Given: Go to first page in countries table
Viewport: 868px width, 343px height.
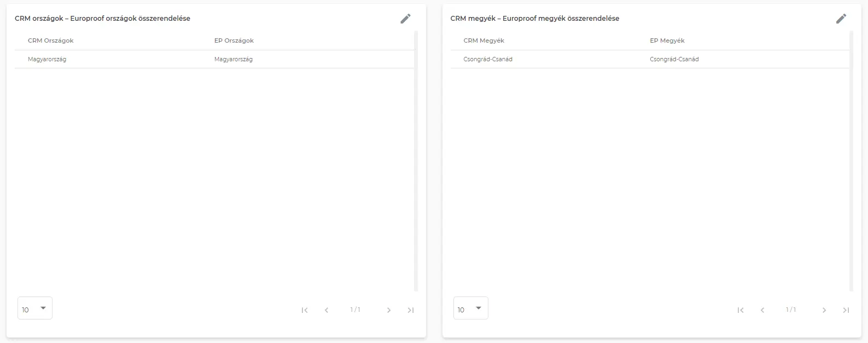Looking at the screenshot, I should (305, 310).
